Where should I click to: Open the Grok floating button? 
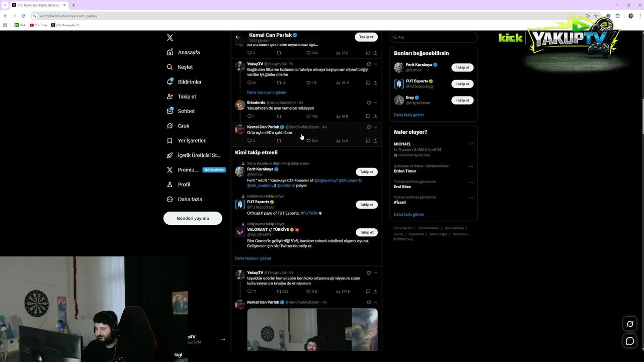630,324
